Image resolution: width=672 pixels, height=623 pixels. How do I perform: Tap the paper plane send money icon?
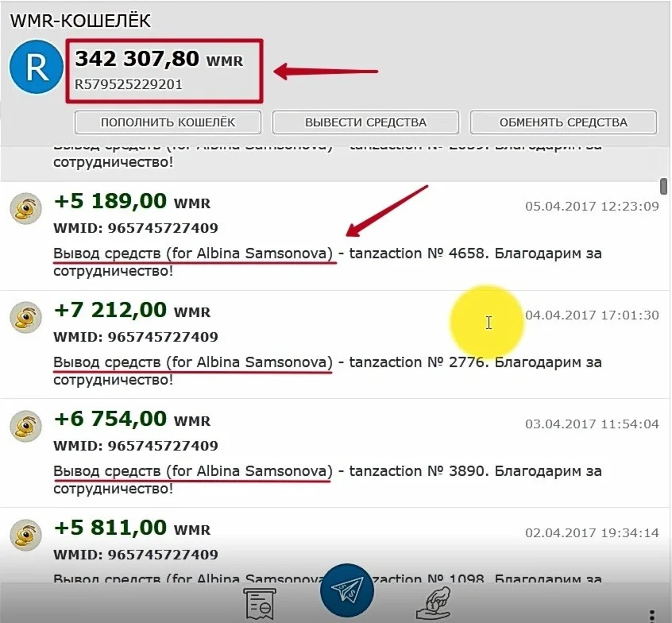point(346,590)
